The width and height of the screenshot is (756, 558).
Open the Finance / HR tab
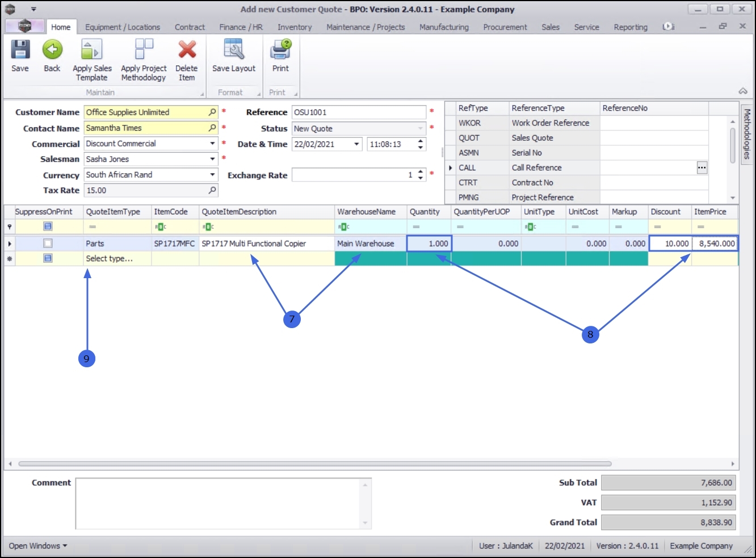pyautogui.click(x=241, y=27)
